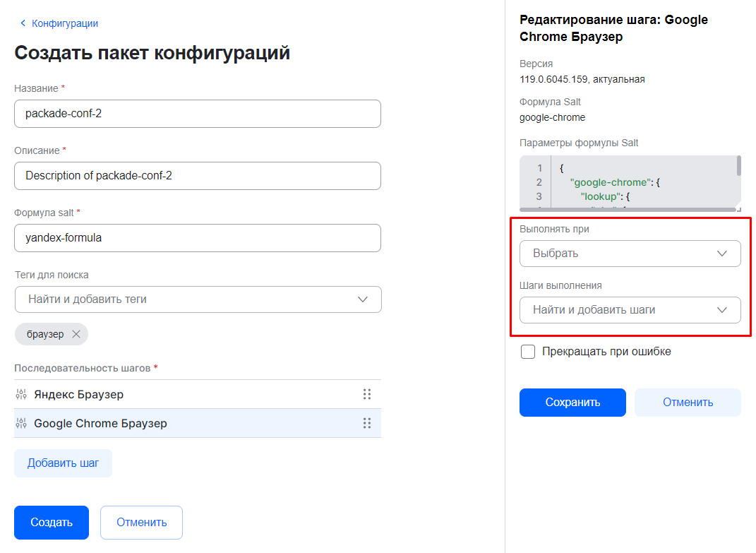Grab the drag handle of Google Chrome Браузер step
This screenshot has width=756, height=553.
point(366,423)
